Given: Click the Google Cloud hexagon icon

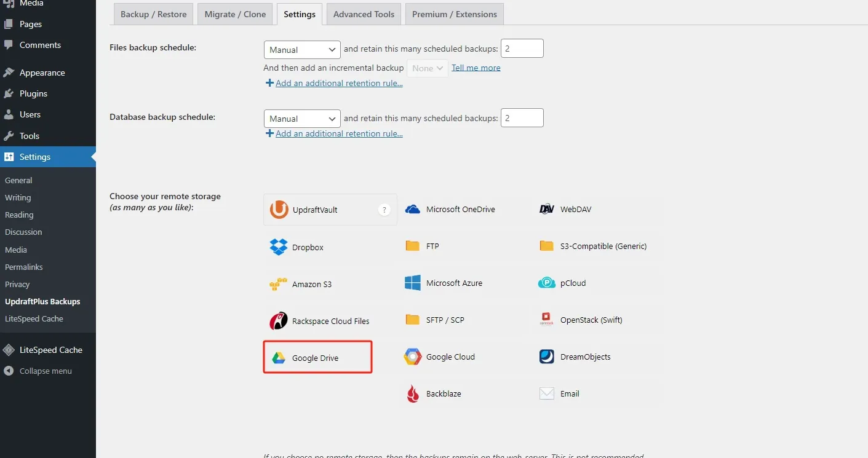Looking at the screenshot, I should click(413, 357).
